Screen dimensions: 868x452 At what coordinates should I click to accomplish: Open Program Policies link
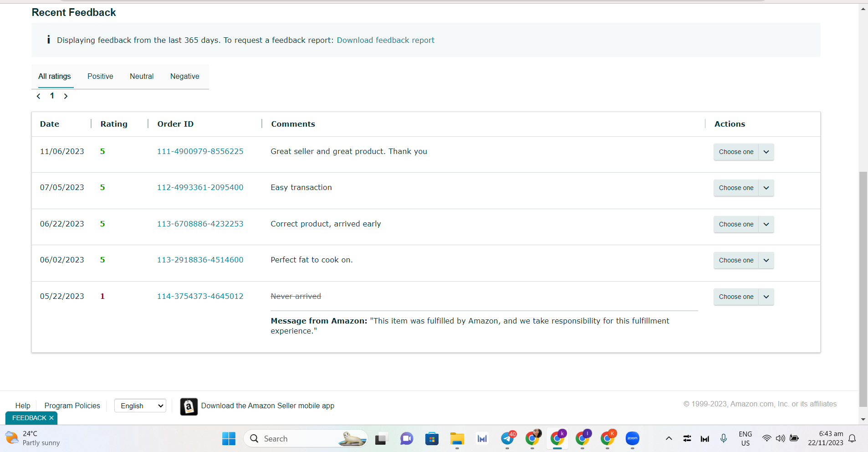(x=72, y=406)
